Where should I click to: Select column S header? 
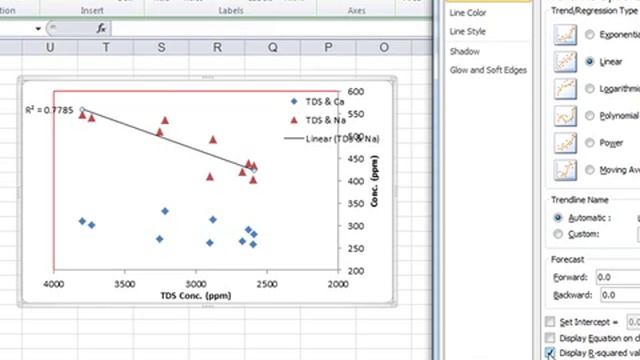coord(161,47)
